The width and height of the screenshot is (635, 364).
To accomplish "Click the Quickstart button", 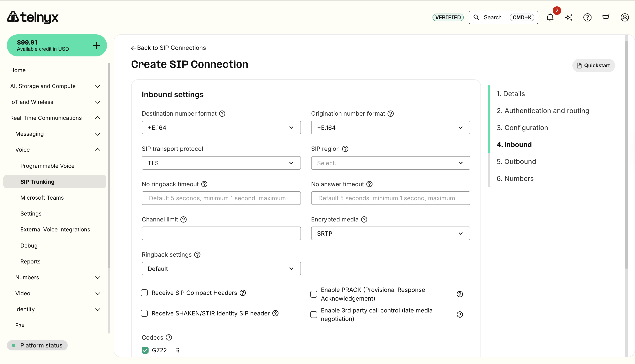I will (x=593, y=66).
